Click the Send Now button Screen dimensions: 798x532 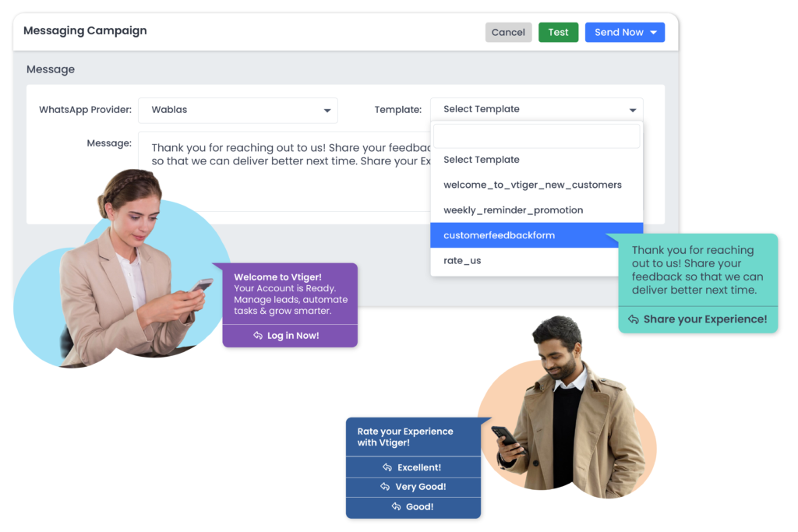pyautogui.click(x=618, y=32)
